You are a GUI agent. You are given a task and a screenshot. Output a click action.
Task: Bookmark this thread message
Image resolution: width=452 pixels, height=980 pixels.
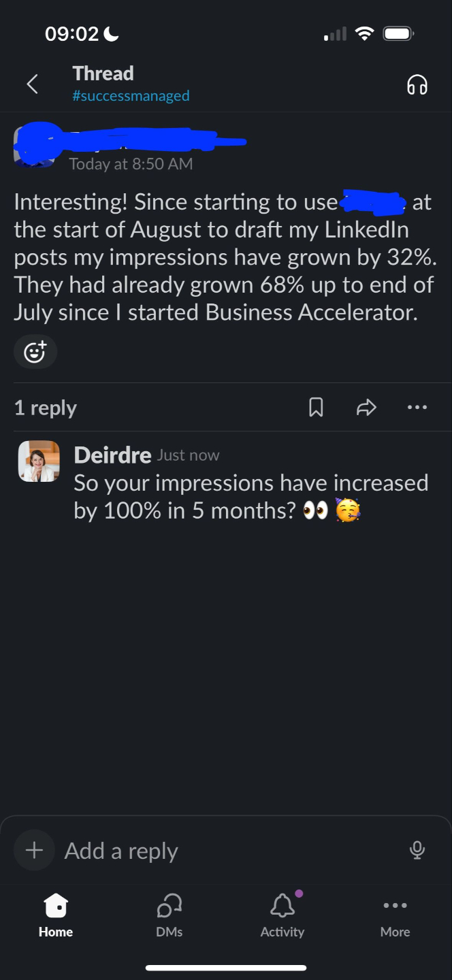(x=316, y=407)
